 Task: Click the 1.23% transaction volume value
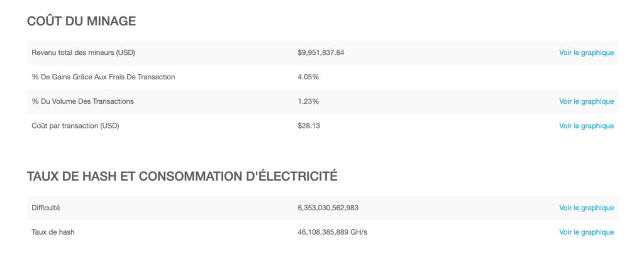tap(308, 101)
